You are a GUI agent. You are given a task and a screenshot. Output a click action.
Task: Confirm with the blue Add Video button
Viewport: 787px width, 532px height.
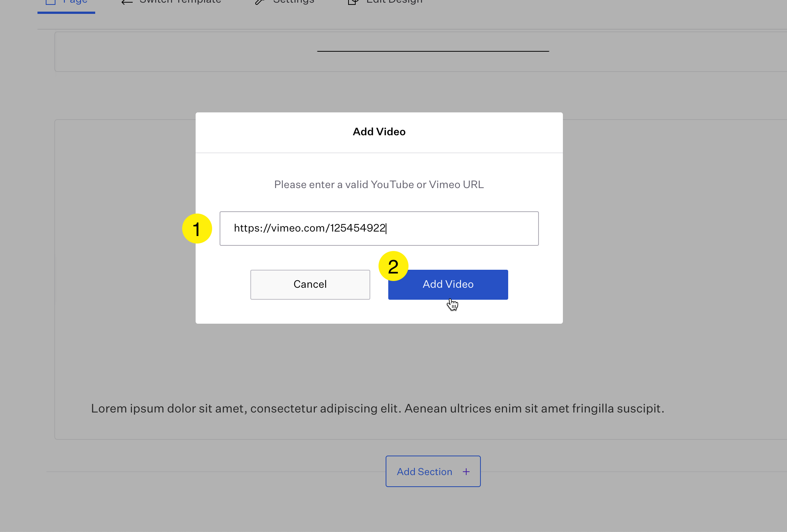point(448,284)
